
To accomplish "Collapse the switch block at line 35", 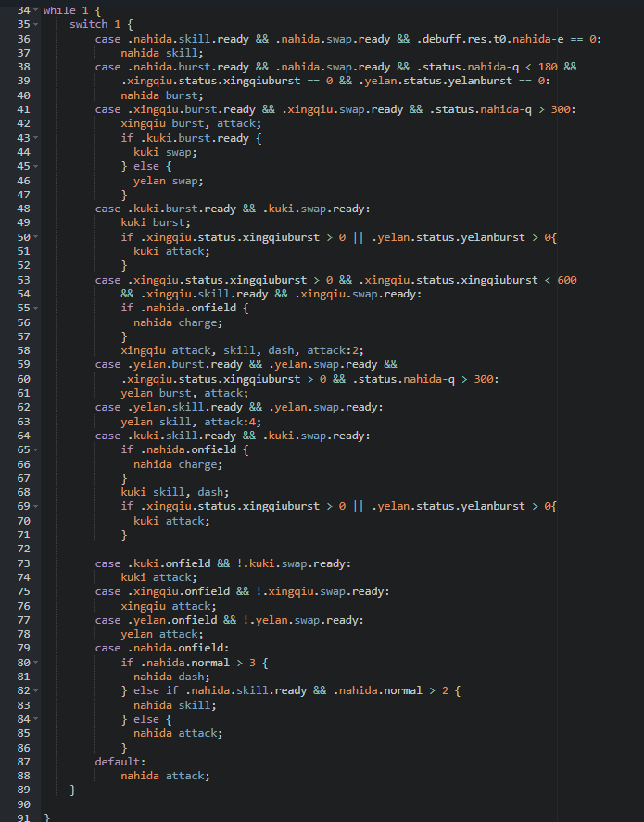I will 35,25.
